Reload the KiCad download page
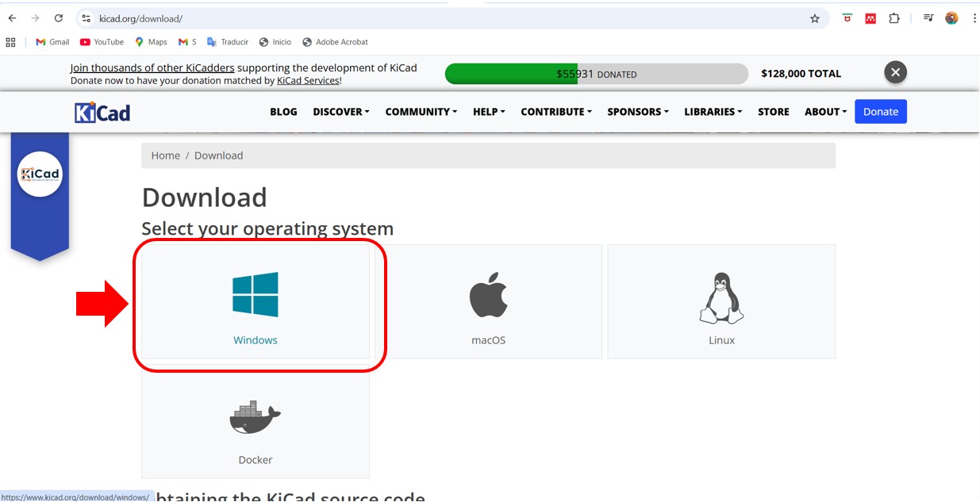 point(58,18)
